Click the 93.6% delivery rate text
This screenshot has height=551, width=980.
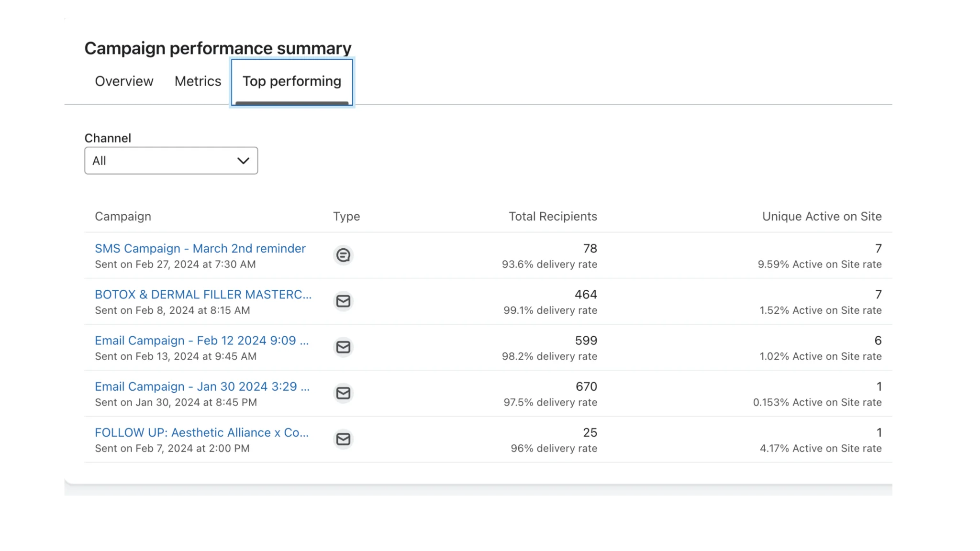549,264
